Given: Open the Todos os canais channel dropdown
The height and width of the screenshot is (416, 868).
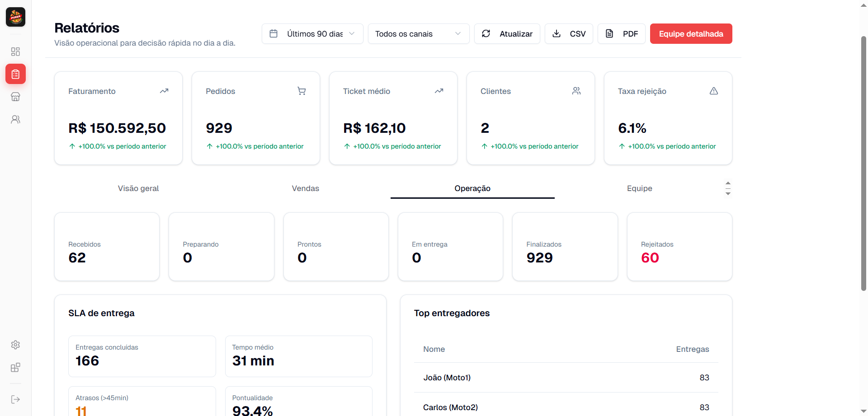Looking at the screenshot, I should click(418, 33).
